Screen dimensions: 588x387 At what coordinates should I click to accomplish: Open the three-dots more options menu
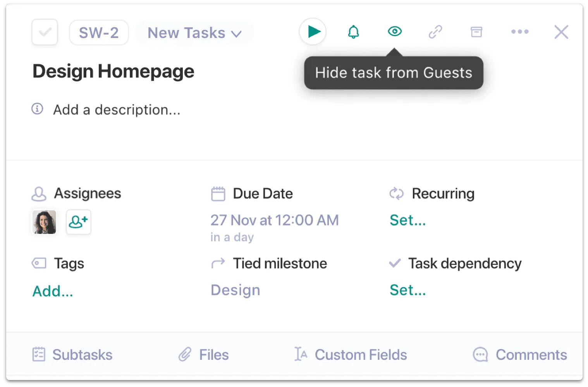(519, 32)
